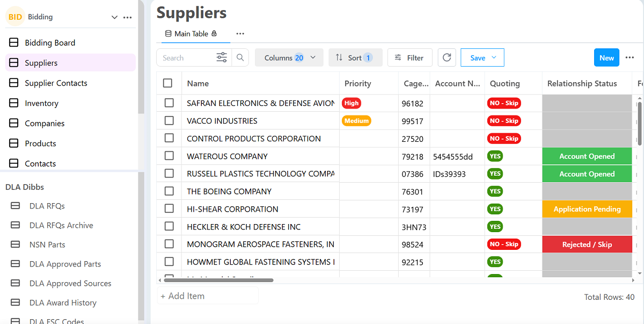Screen dimensions: 644x324
Task: Expand the Bidding workspace dropdown chevron
Action: click(x=114, y=17)
